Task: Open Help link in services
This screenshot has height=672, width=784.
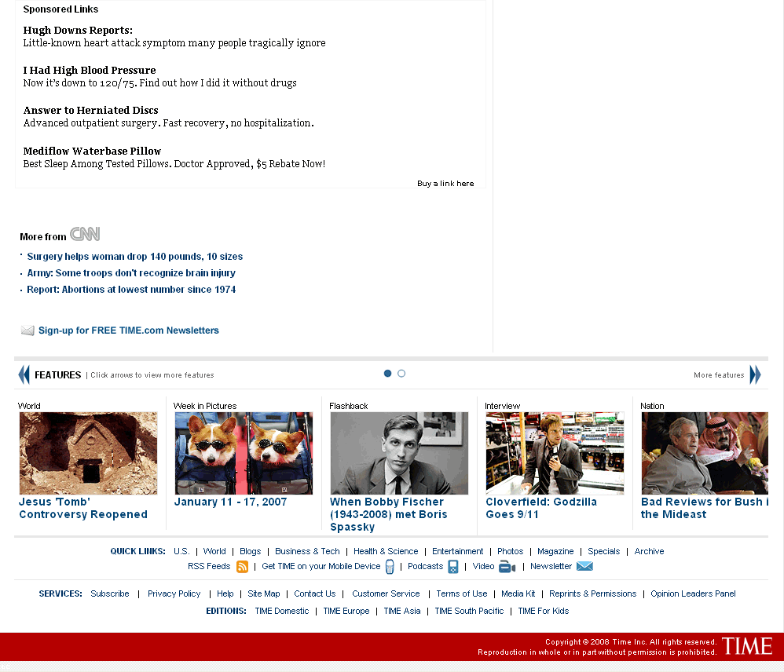Action: coord(225,593)
